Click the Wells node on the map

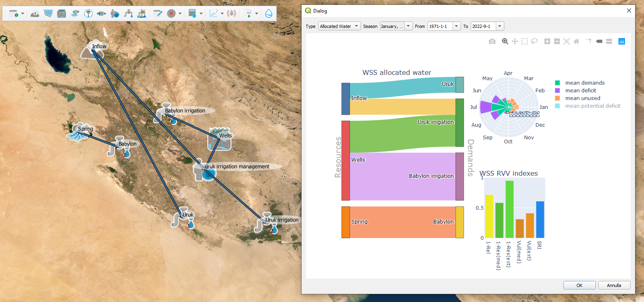coord(220,139)
